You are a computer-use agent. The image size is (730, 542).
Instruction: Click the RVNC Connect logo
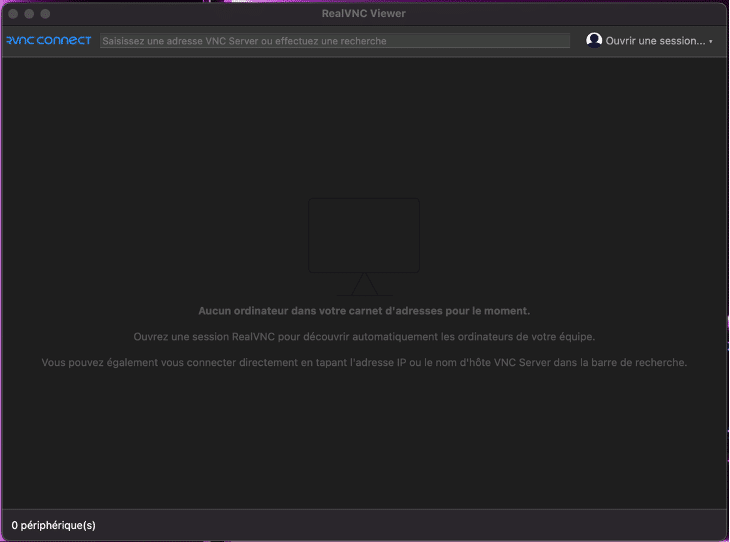[x=49, y=41]
